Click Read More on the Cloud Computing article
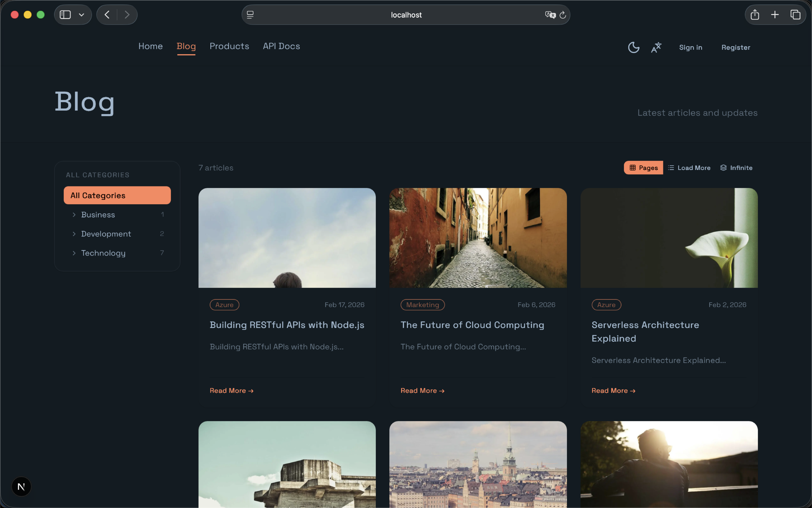 coord(422,391)
